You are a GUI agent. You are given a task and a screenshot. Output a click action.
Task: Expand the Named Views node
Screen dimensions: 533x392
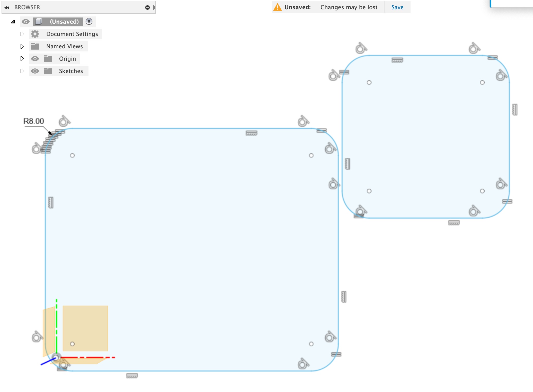pyautogui.click(x=22, y=46)
